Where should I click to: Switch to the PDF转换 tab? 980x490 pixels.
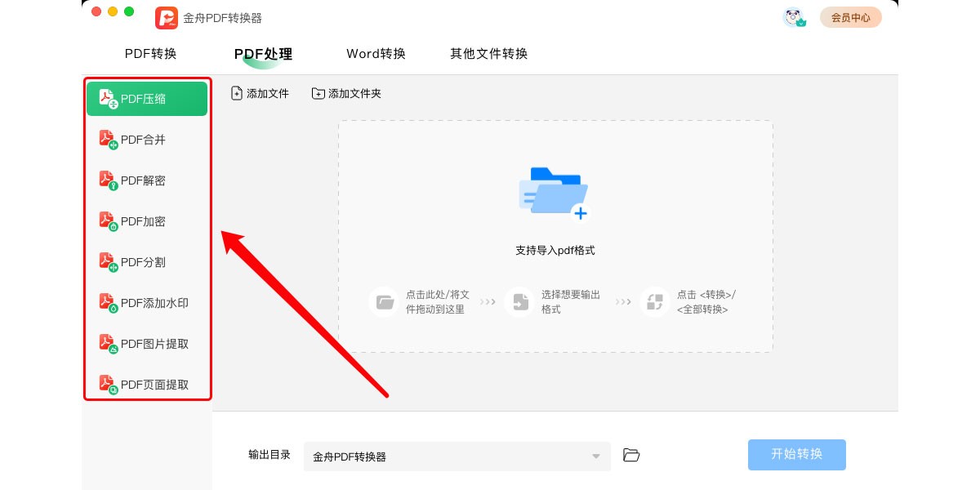click(x=150, y=54)
